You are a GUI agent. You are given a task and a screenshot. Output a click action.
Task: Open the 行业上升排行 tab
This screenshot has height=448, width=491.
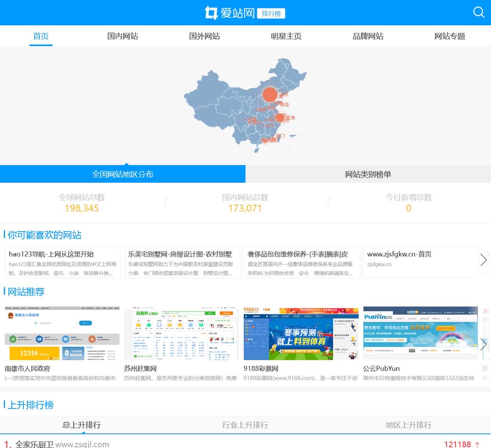pos(245,425)
